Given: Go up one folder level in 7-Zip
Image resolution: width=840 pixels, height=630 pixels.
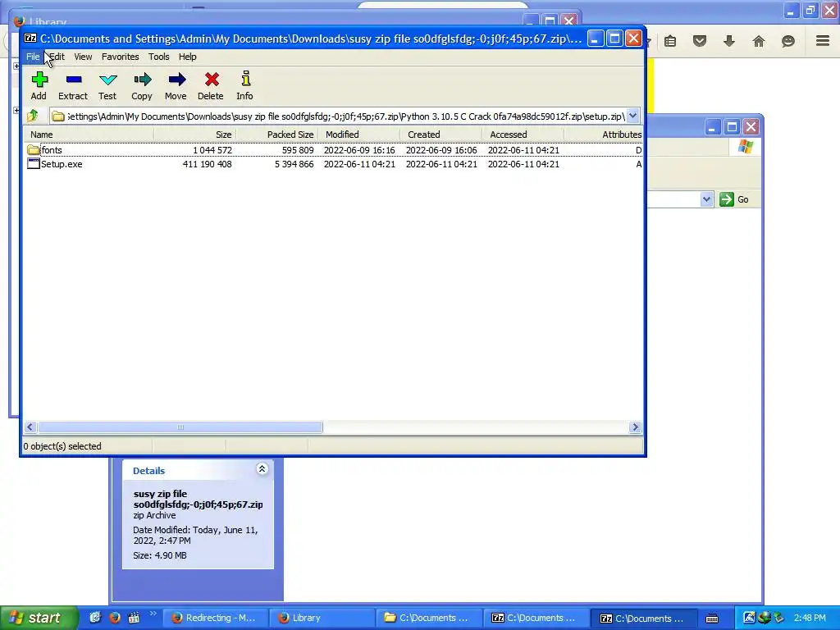Looking at the screenshot, I should click(x=33, y=116).
